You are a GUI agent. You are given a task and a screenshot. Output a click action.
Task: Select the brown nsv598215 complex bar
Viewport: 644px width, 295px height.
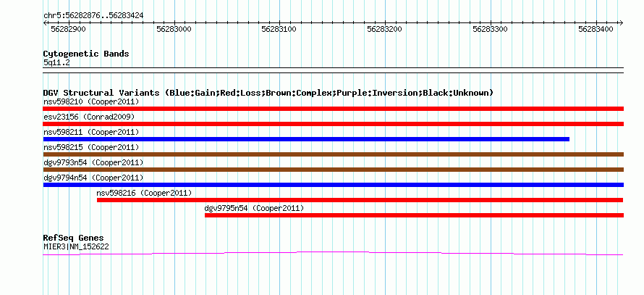pos(333,154)
